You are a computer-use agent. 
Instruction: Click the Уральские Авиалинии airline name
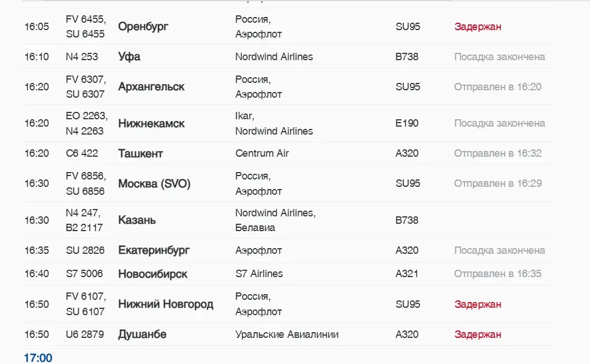tap(287, 334)
